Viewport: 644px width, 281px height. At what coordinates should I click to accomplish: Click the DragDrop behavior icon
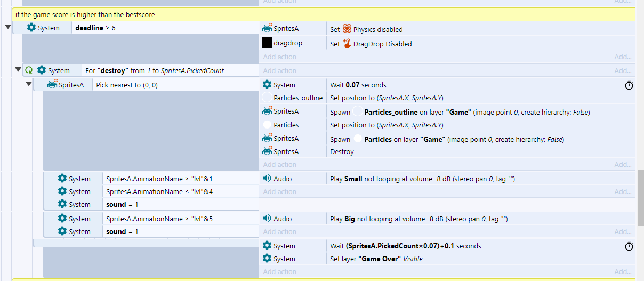347,43
